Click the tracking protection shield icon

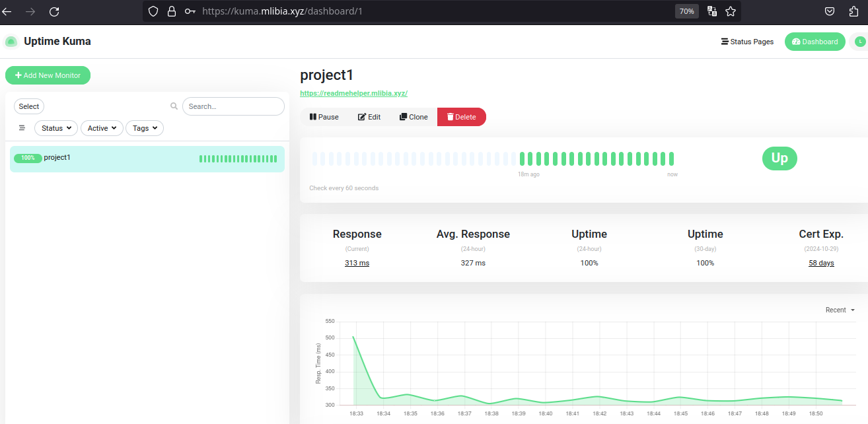click(153, 11)
